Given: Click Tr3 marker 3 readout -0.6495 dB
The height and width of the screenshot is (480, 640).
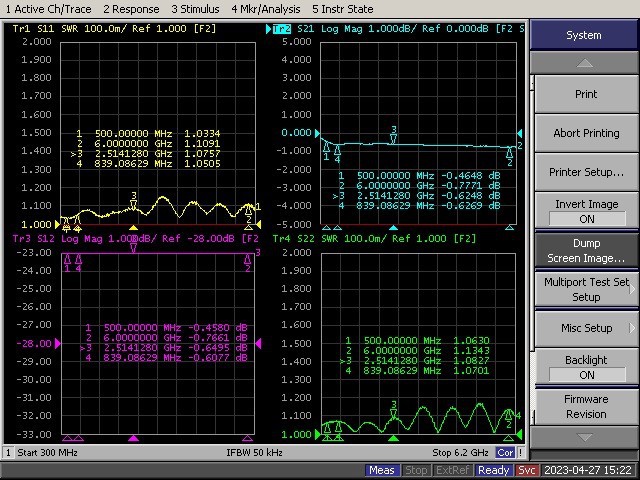Looking at the screenshot, I should coord(218,347).
